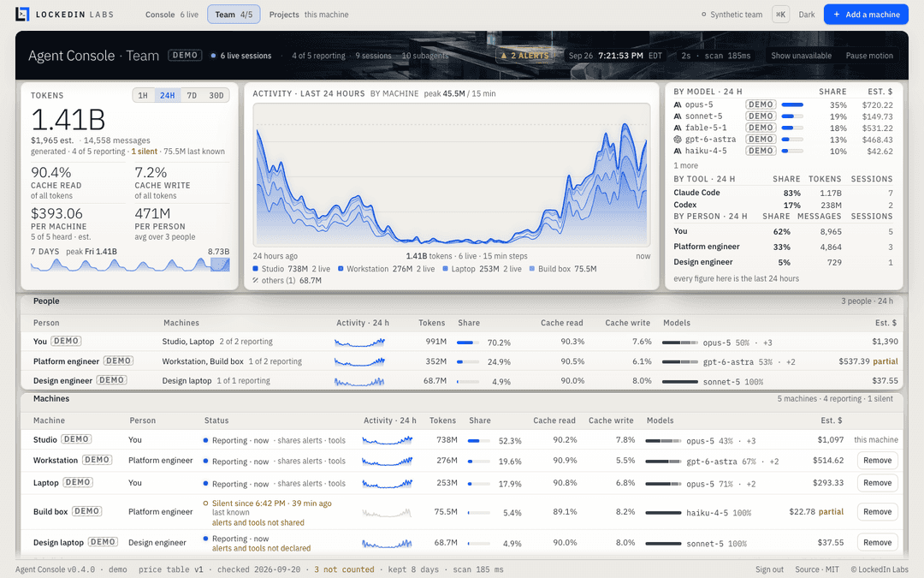Remove the Build box machine
Image resolution: width=924 pixels, height=578 pixels.
point(878,512)
